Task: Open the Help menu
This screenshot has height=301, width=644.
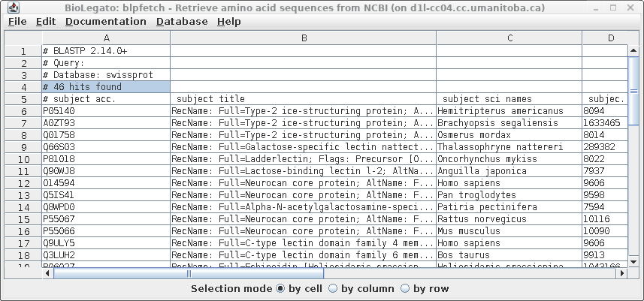Action: tap(228, 22)
